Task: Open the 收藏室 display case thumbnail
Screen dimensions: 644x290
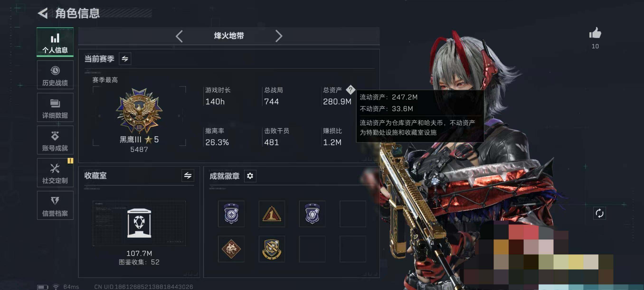Action: 139,223
